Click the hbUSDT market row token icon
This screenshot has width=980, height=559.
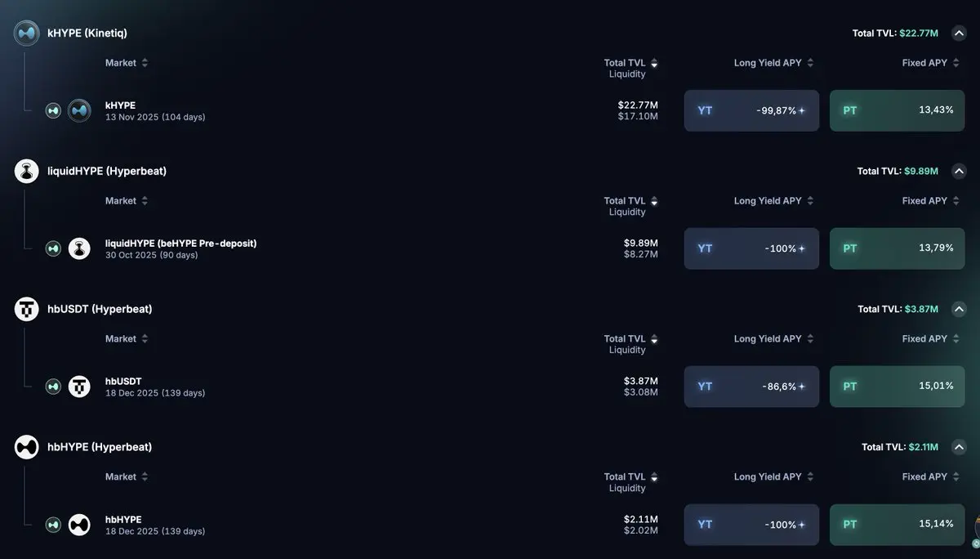79,387
